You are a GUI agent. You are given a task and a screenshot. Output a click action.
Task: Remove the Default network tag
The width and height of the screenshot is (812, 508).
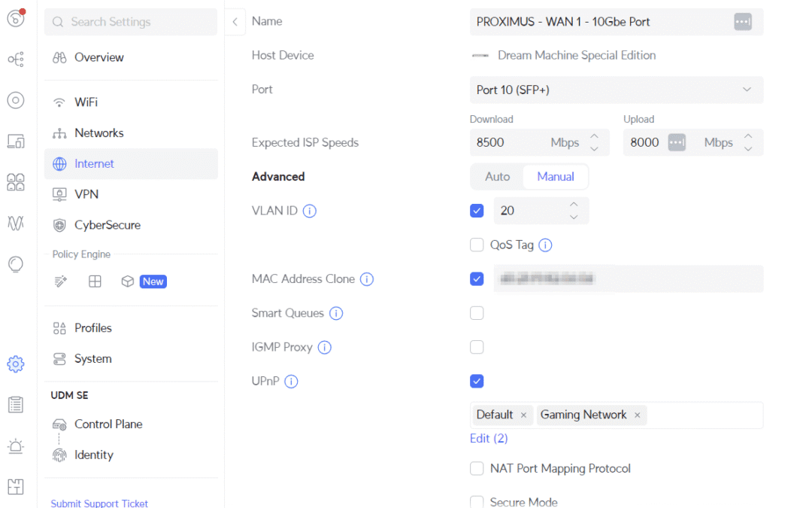[x=523, y=415]
